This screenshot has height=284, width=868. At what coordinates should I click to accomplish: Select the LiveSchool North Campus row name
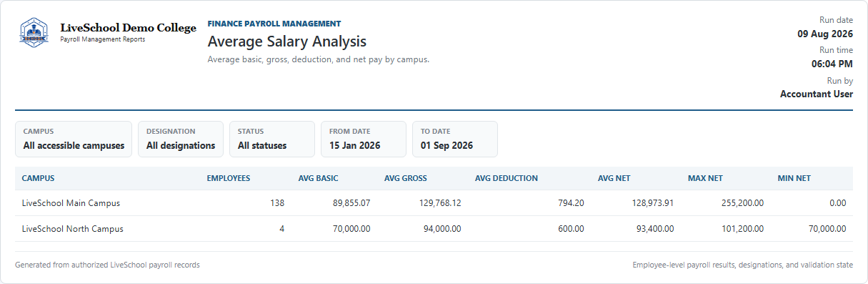pyautogui.click(x=73, y=229)
